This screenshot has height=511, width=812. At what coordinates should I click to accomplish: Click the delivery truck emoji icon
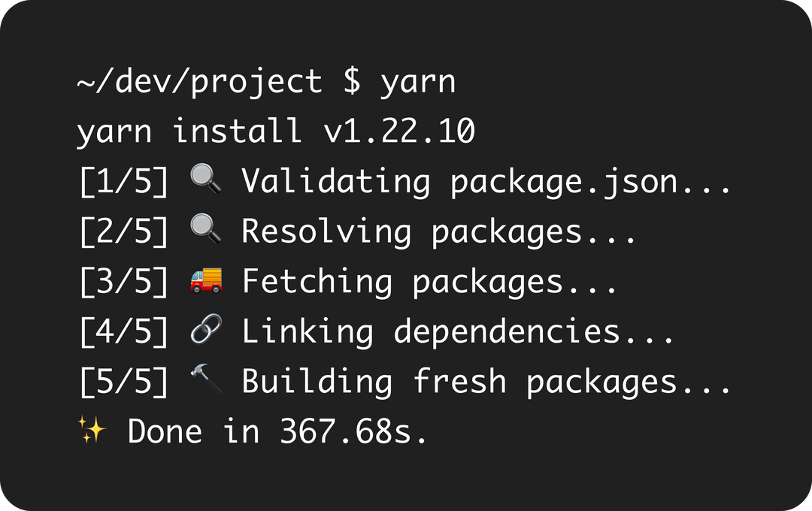pos(205,282)
